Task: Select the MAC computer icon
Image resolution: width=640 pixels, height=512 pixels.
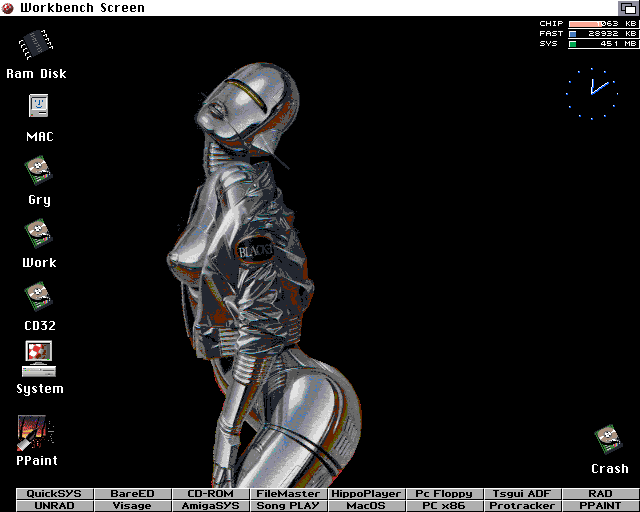Action: 39,106
